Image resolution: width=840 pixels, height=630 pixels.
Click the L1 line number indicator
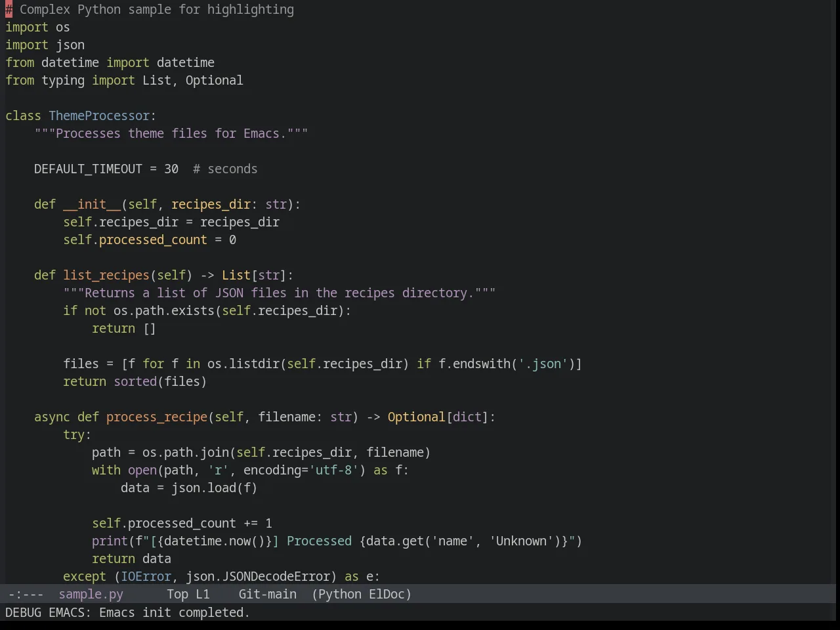[203, 594]
